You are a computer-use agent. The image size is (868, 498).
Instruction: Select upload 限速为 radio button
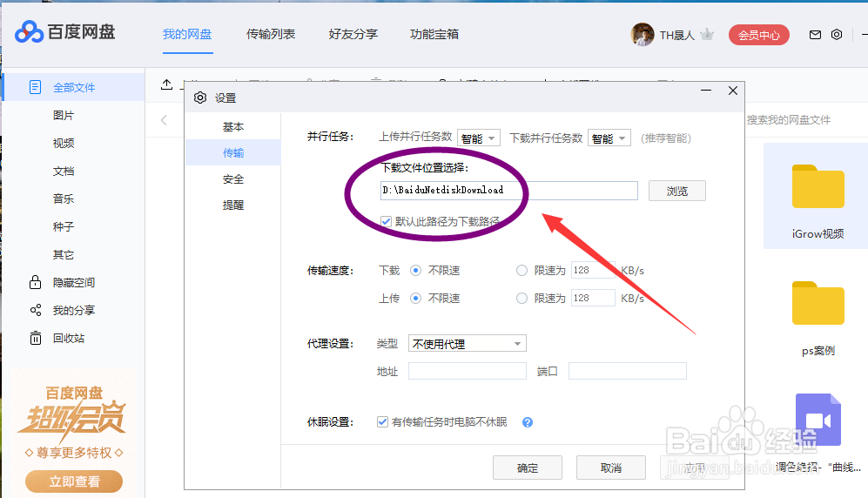pyautogui.click(x=521, y=298)
